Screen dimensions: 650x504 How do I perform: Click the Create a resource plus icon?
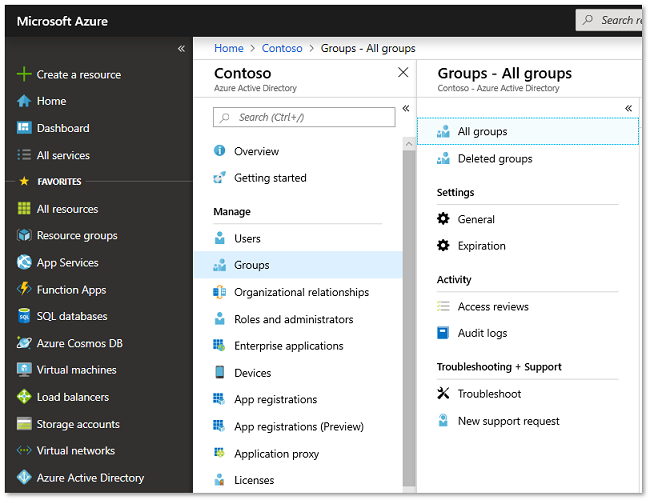(25, 75)
